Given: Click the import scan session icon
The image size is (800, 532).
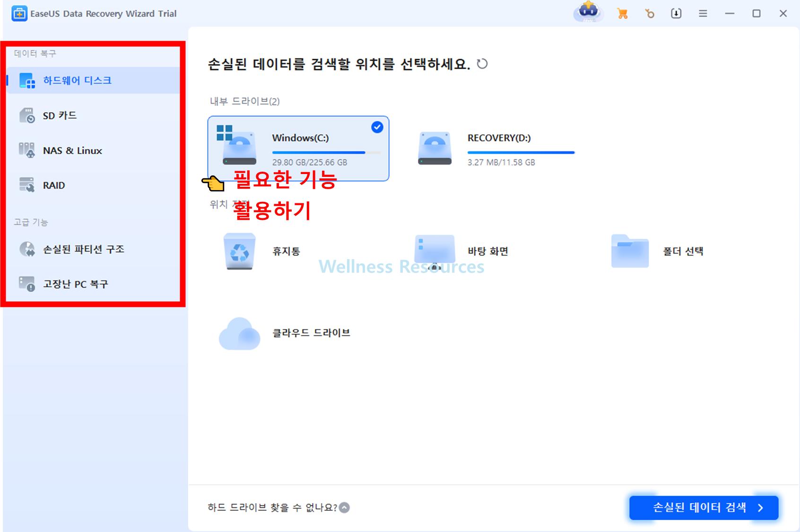Looking at the screenshot, I should (676, 14).
